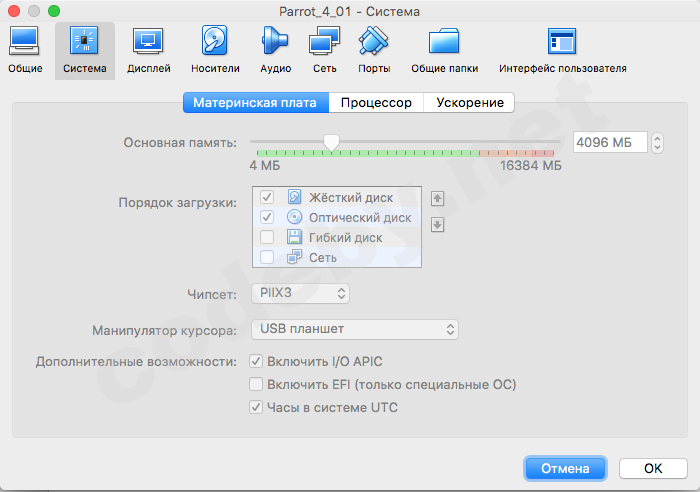Switch to Ускорение tab

469,103
